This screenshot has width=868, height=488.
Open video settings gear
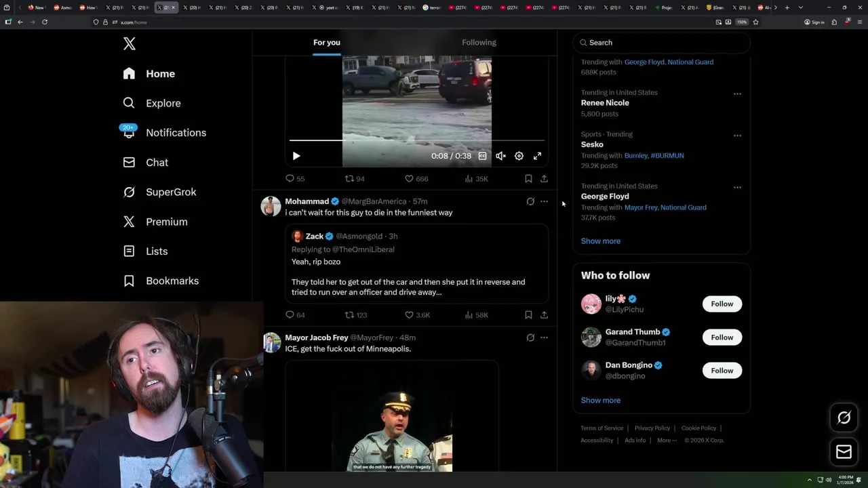pyautogui.click(x=519, y=156)
